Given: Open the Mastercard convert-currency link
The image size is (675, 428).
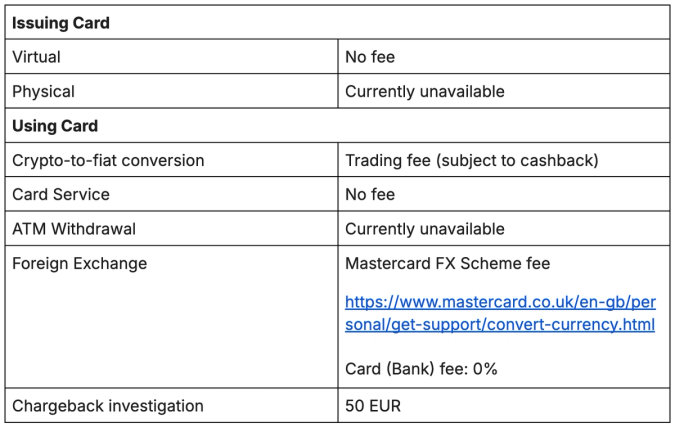Looking at the screenshot, I should [500, 300].
